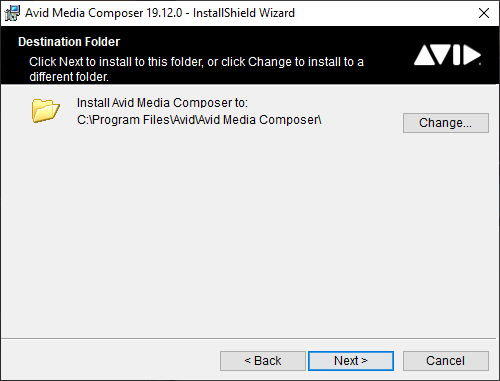Proceed with the Next > button

[351, 361]
